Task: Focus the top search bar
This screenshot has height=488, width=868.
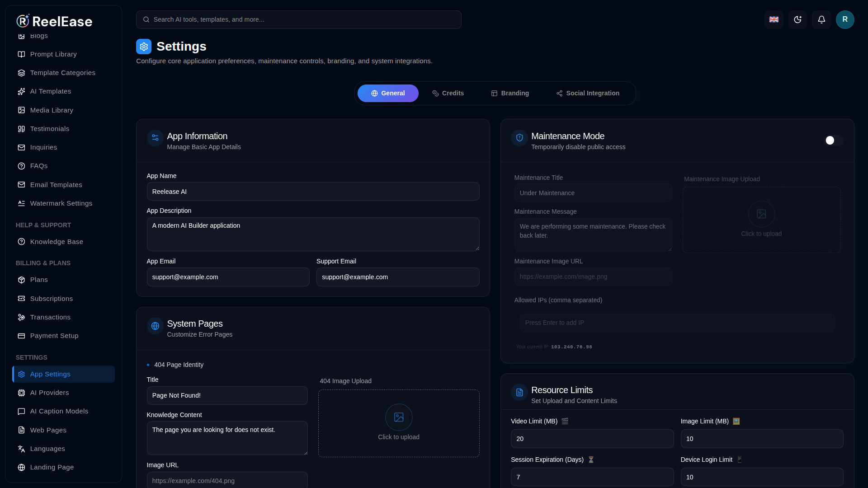Action: [x=299, y=19]
